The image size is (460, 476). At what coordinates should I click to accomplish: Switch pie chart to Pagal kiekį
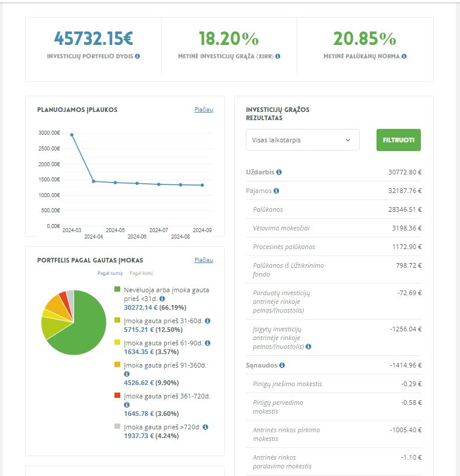141,273
